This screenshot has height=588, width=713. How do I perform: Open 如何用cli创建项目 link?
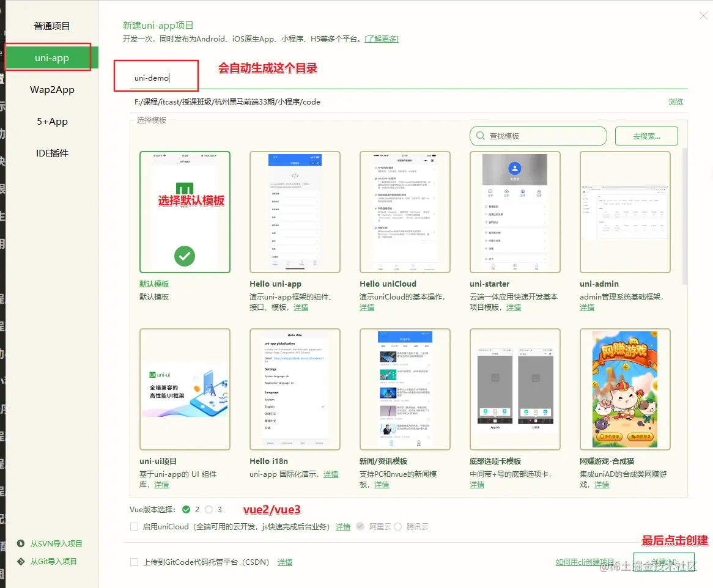point(585,562)
